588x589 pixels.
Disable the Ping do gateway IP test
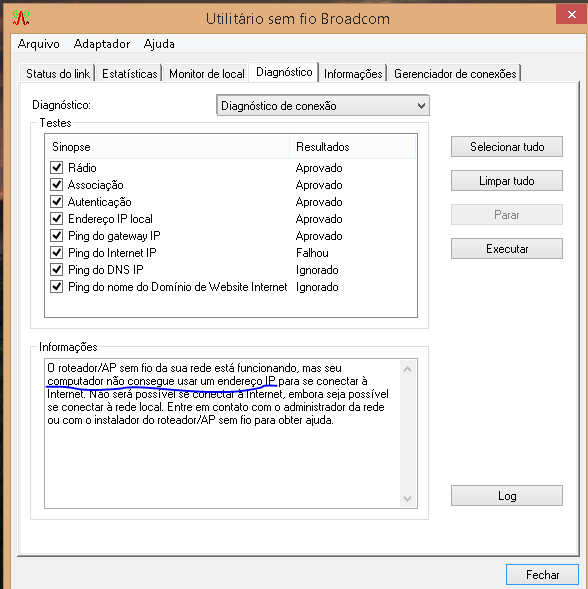click(56, 236)
